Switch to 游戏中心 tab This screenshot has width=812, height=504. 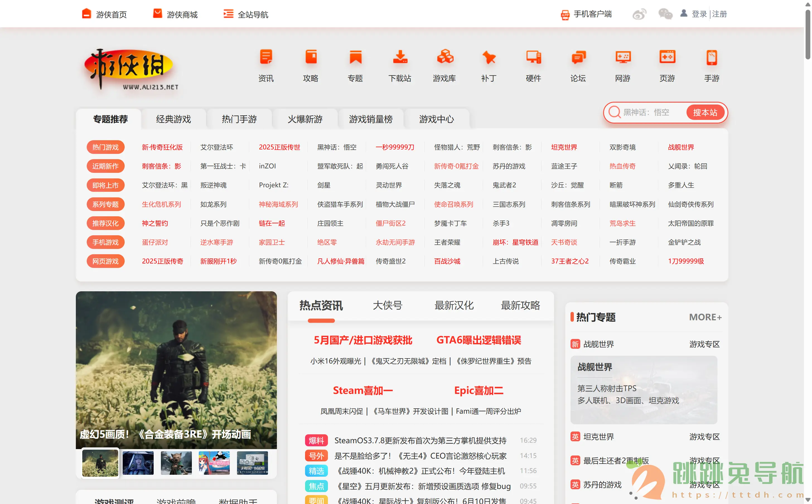point(436,119)
